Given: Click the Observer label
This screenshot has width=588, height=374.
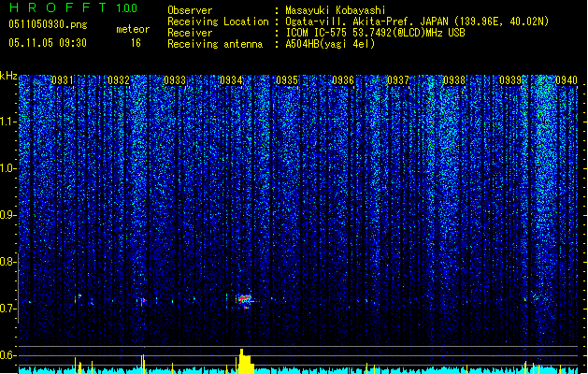Looking at the screenshot, I should pyautogui.click(x=190, y=10).
